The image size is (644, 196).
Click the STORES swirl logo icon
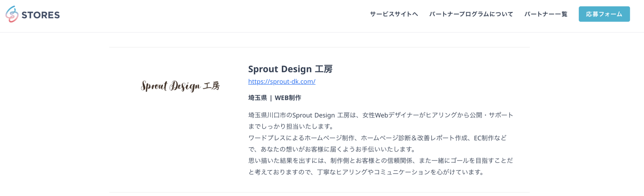(x=12, y=14)
